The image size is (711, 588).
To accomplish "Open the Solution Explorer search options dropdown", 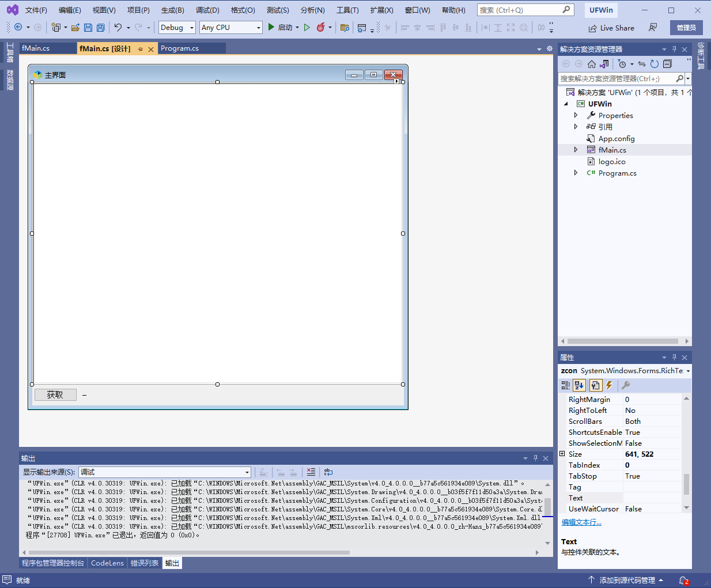I will pos(688,78).
